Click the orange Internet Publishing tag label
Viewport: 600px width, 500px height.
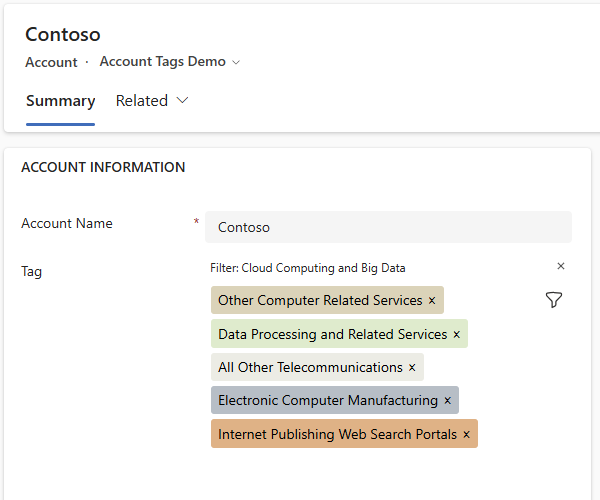[337, 435]
